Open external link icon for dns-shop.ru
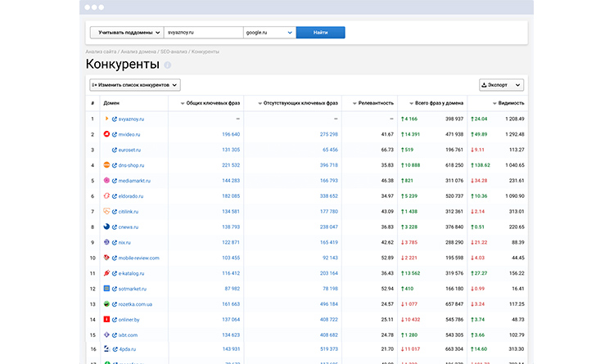 coord(115,165)
